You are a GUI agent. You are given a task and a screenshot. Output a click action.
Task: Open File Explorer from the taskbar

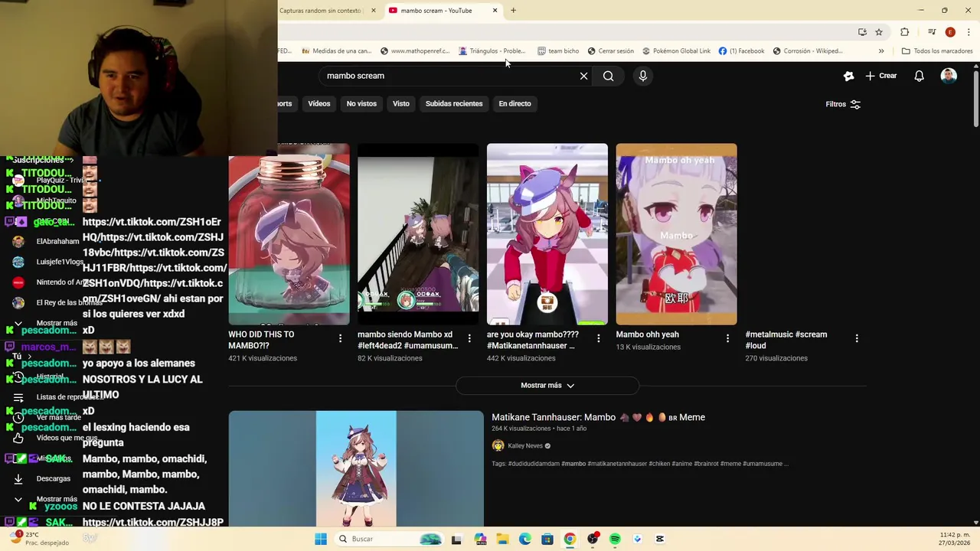[x=503, y=539]
